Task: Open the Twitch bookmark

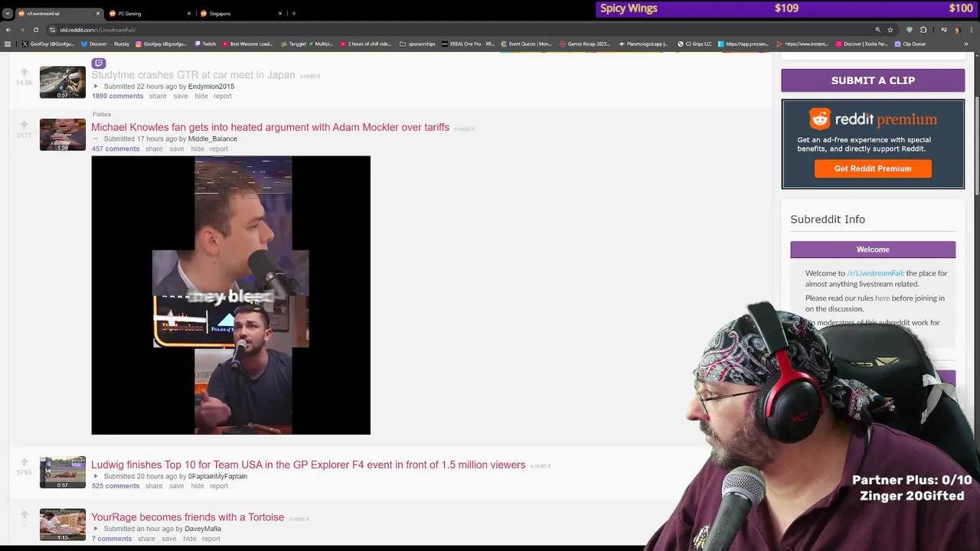Action: pos(205,44)
